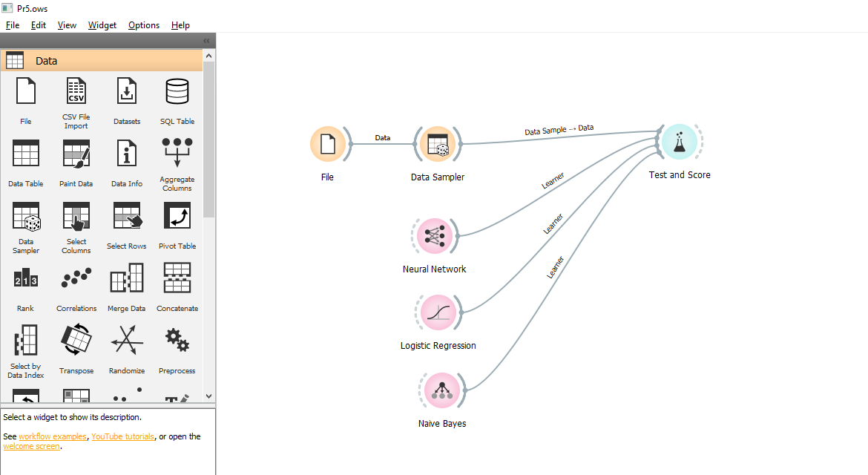Select the Transpose widget icon
The height and width of the screenshot is (475, 868).
tap(76, 340)
